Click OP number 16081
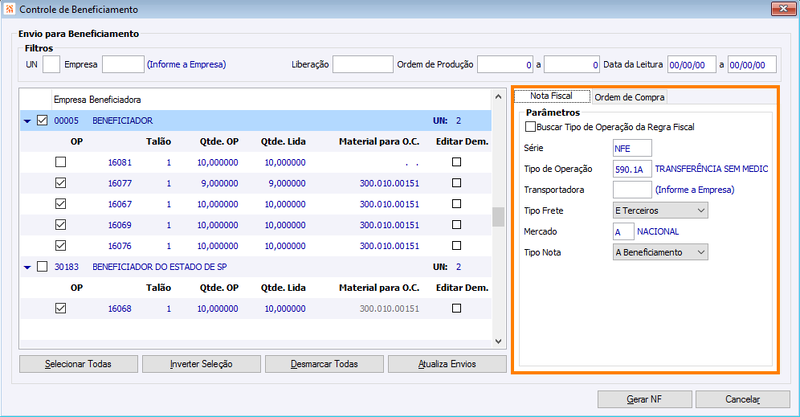The image size is (800, 417). pyautogui.click(x=119, y=162)
